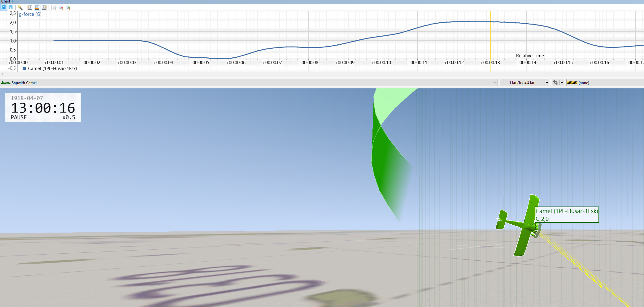Expand the speed/distance dropdown arrow
This screenshot has width=644, height=307.
click(x=547, y=82)
